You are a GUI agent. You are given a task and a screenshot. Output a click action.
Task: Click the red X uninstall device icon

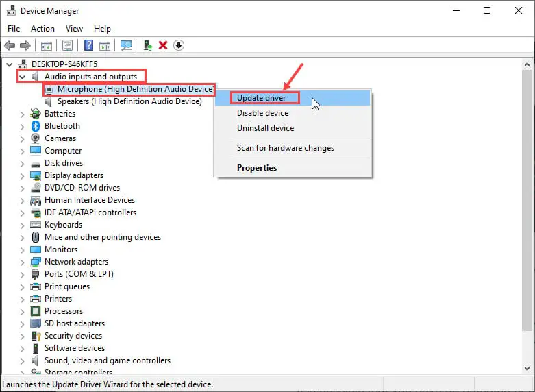tap(163, 45)
